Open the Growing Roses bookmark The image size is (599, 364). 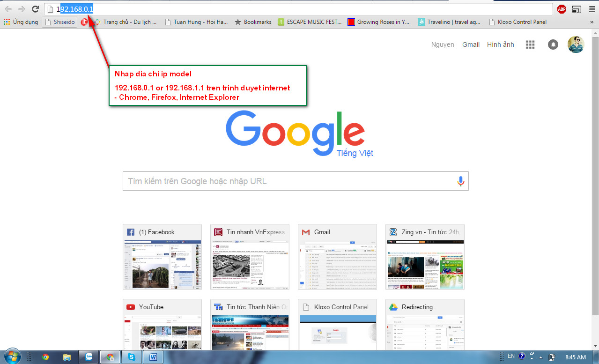[379, 22]
